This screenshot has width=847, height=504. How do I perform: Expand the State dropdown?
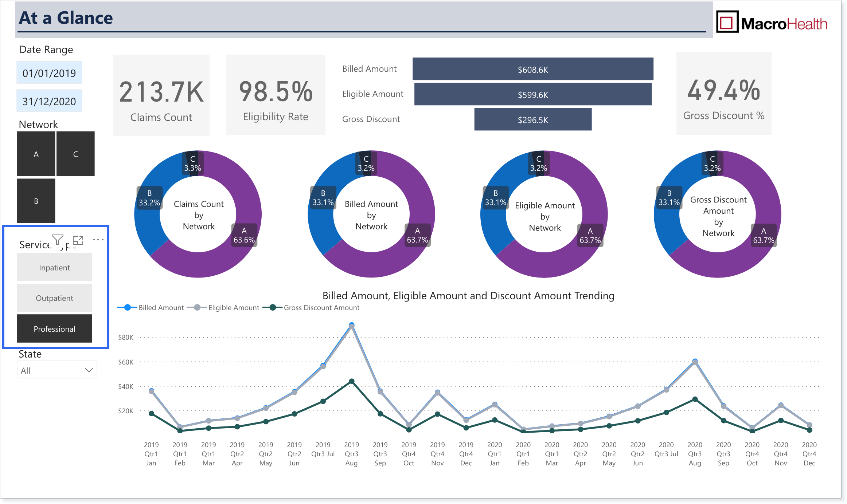[57, 370]
